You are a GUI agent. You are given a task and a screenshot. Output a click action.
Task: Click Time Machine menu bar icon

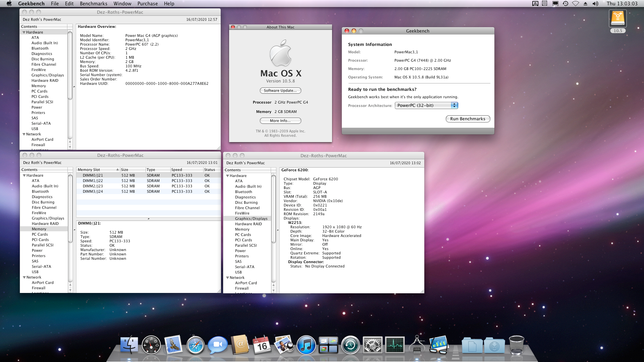[565, 4]
